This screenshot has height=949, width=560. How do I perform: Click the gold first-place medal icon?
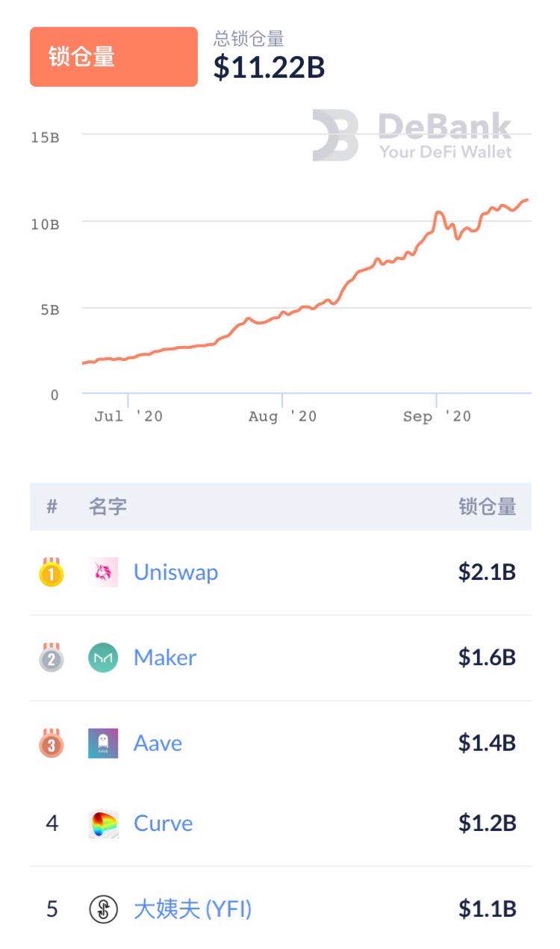click(52, 572)
